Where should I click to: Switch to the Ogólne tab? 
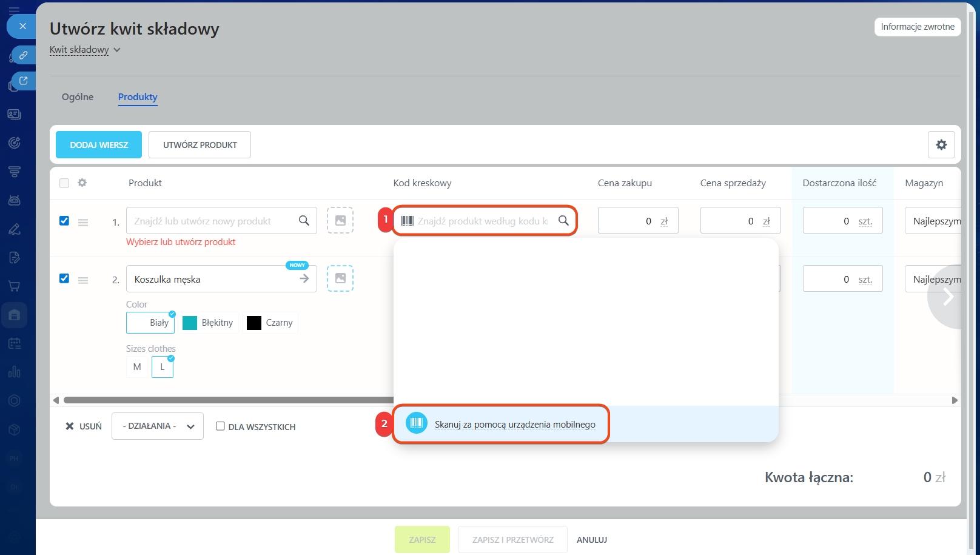tap(78, 97)
